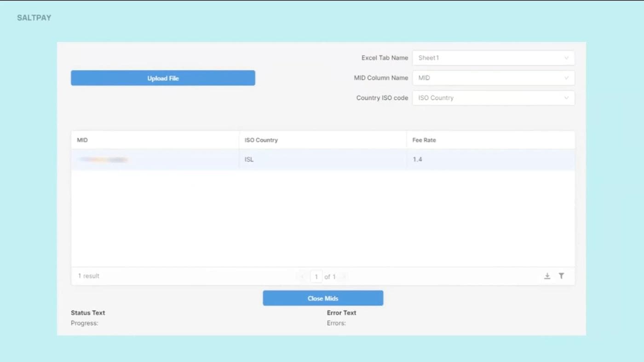Select the Fee Rate column header
The width and height of the screenshot is (644, 362).
[x=424, y=140]
